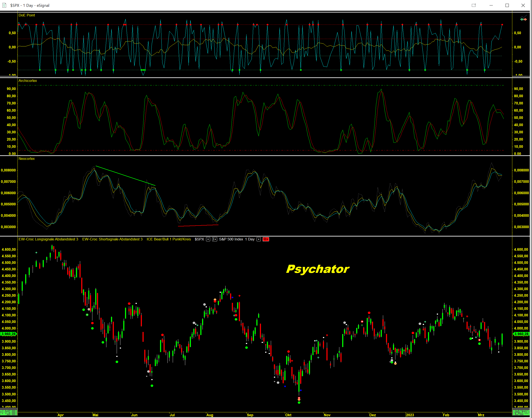Open the $SPX symbol dropdown arrow

pos(208,239)
